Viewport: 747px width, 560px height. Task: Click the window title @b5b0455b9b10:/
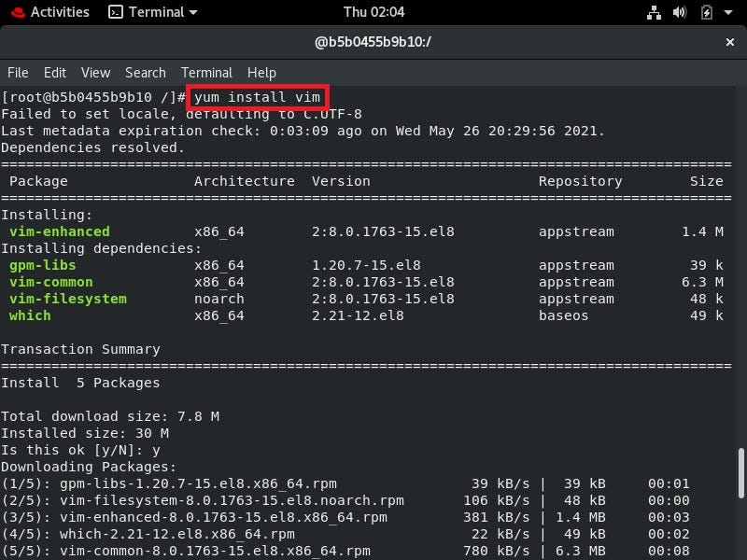tap(373, 42)
